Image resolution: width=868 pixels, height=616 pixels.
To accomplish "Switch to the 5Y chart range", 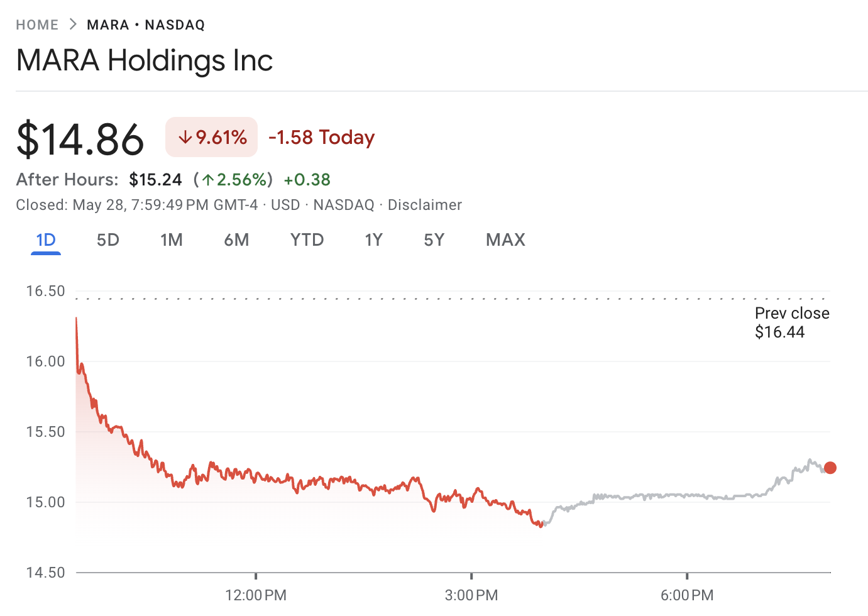I will [434, 240].
